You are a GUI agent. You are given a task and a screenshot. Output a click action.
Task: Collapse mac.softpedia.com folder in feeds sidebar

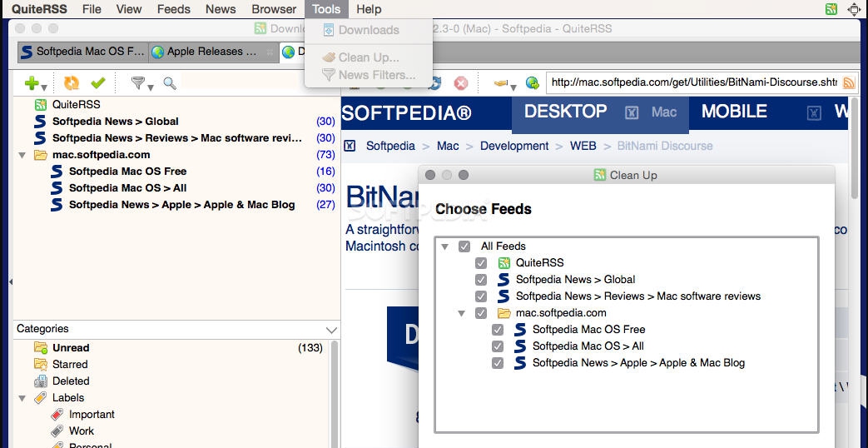[x=22, y=155]
